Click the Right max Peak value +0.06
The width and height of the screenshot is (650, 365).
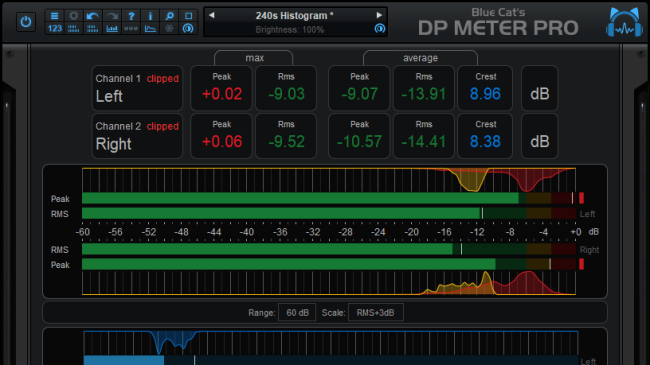(222, 141)
